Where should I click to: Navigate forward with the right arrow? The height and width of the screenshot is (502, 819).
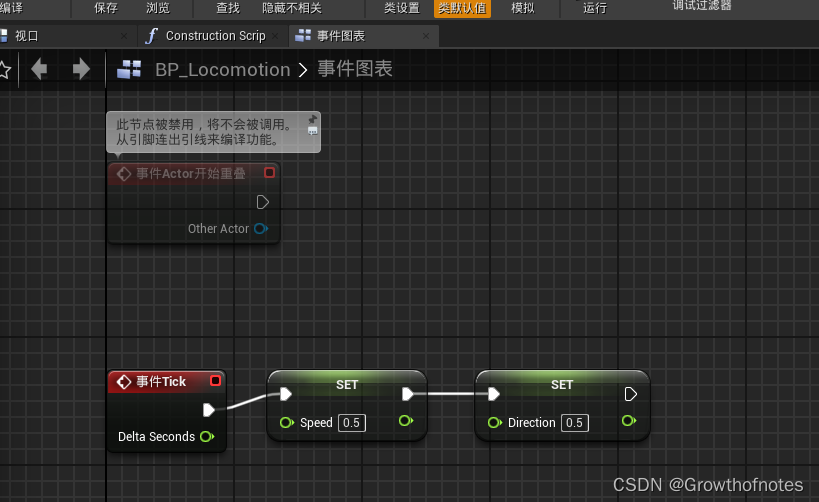point(81,69)
